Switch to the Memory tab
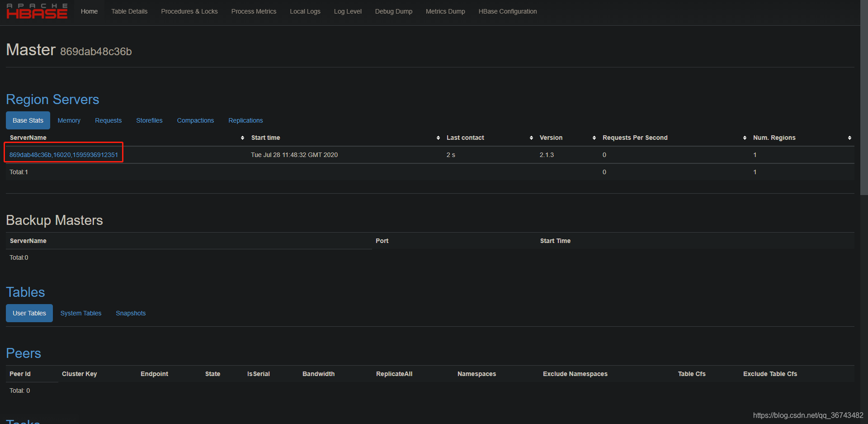Viewport: 868px width, 424px height. pos(69,120)
